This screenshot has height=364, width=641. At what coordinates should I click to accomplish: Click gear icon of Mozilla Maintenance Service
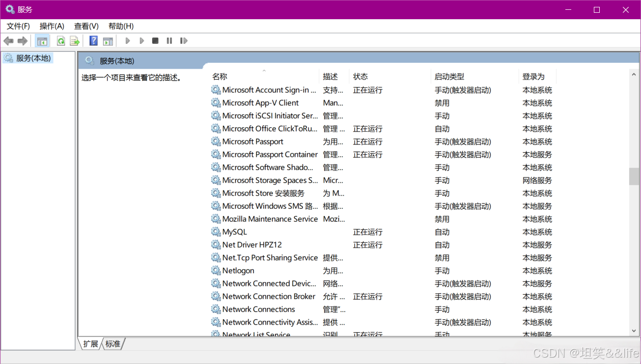[x=216, y=219]
